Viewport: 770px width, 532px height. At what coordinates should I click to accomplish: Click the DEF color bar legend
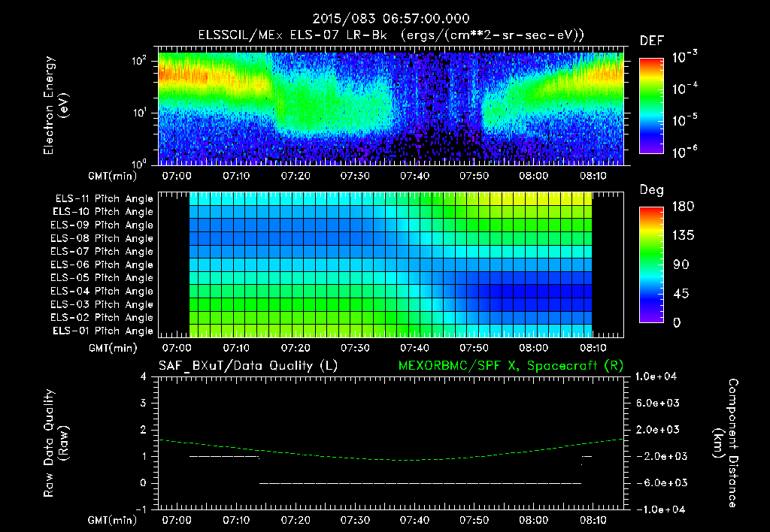[x=651, y=105]
